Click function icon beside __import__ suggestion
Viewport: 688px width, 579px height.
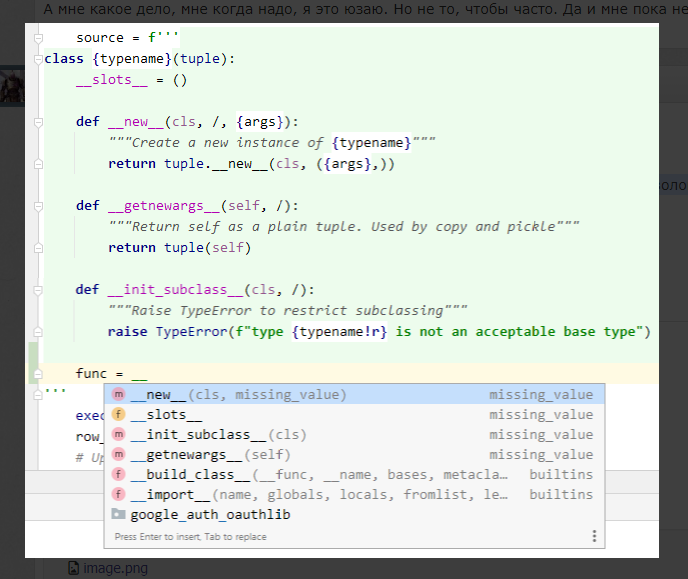pos(118,494)
